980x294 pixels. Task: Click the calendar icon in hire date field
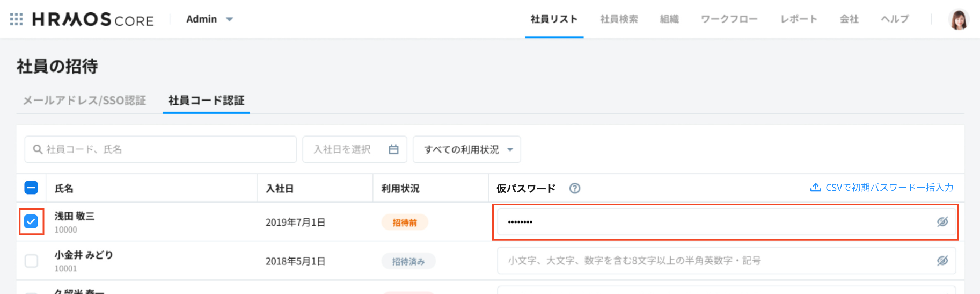click(393, 149)
